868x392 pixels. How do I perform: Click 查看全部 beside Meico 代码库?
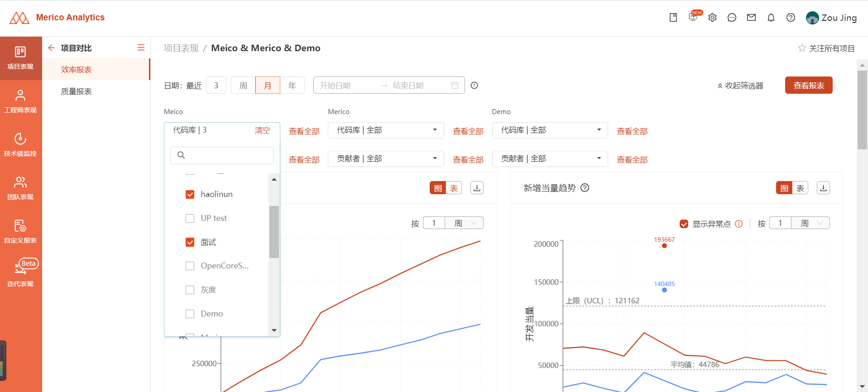tap(304, 131)
